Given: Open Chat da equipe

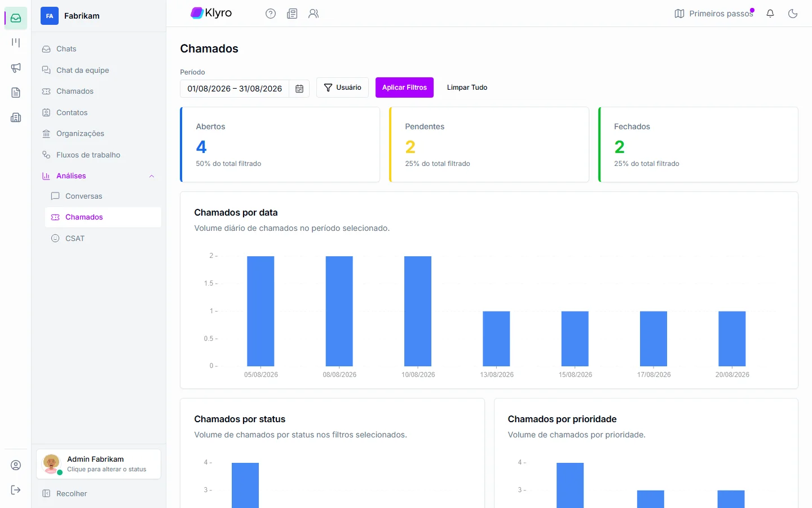Looking at the screenshot, I should click(99, 70).
